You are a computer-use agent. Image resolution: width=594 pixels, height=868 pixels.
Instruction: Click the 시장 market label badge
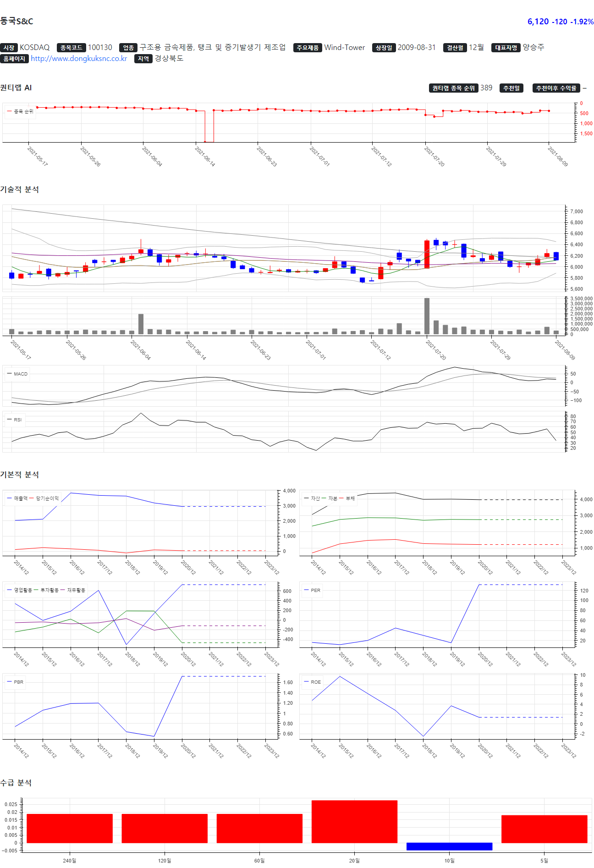(9, 48)
